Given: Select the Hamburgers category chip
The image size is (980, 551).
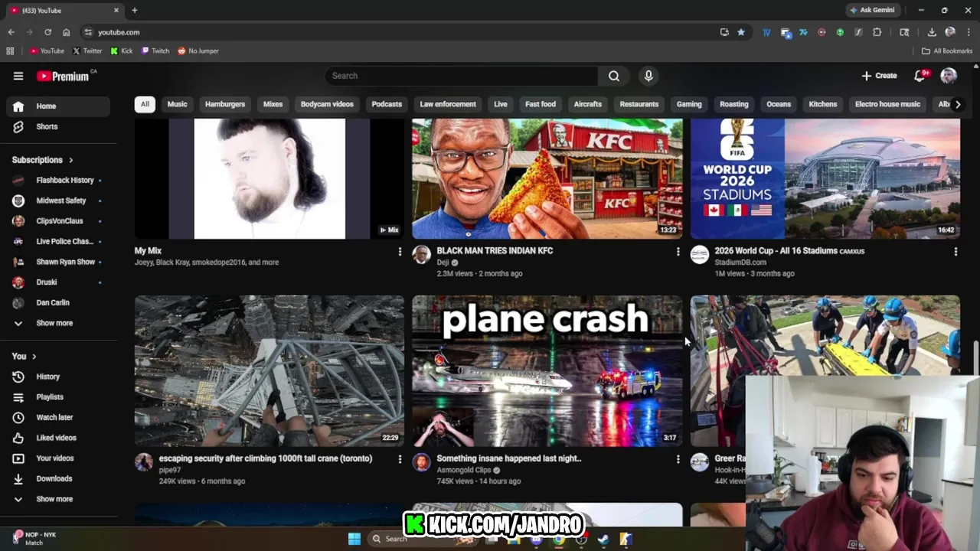Looking at the screenshot, I should (x=225, y=104).
